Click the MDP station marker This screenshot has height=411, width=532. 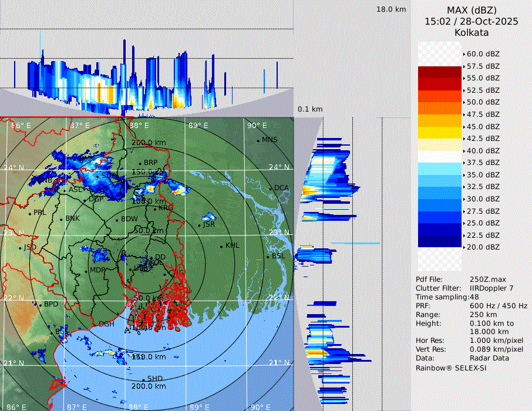tap(86, 271)
